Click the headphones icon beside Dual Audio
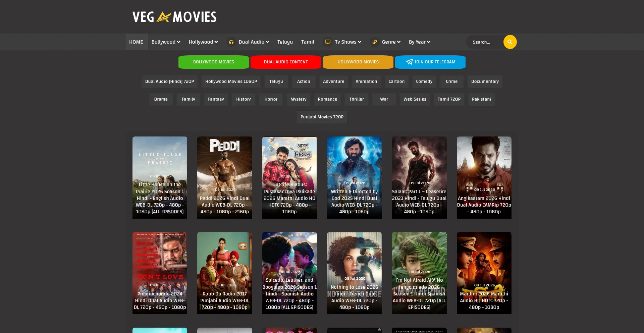This screenshot has width=644, height=333. (231, 42)
